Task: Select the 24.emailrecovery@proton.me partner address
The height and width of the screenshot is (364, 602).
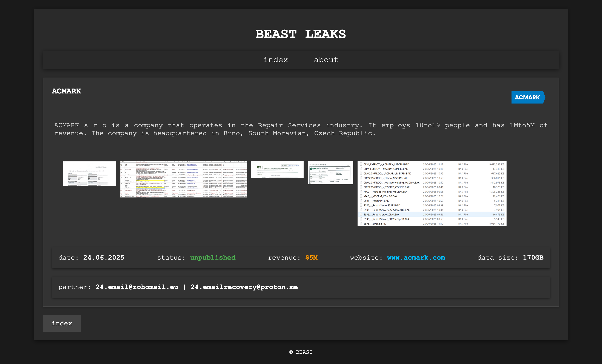Action: (x=244, y=287)
